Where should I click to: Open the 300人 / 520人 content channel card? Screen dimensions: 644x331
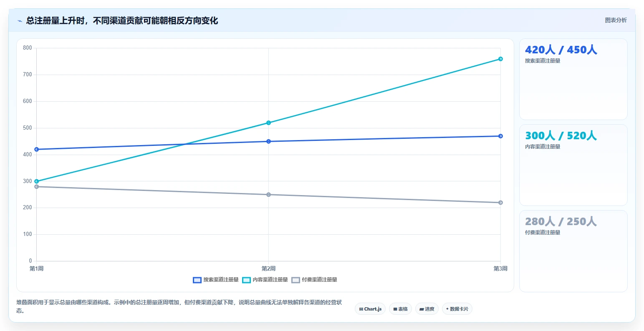(573, 165)
